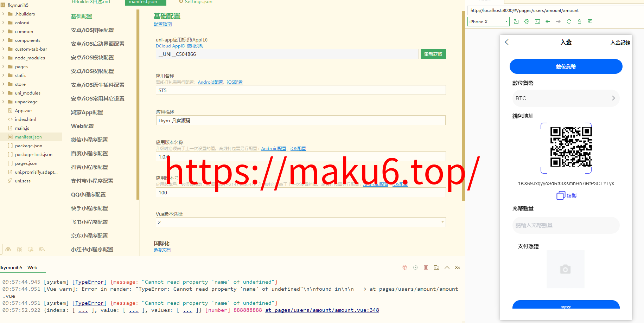Click the camera upload placeholder under 支付憑證

[566, 269]
